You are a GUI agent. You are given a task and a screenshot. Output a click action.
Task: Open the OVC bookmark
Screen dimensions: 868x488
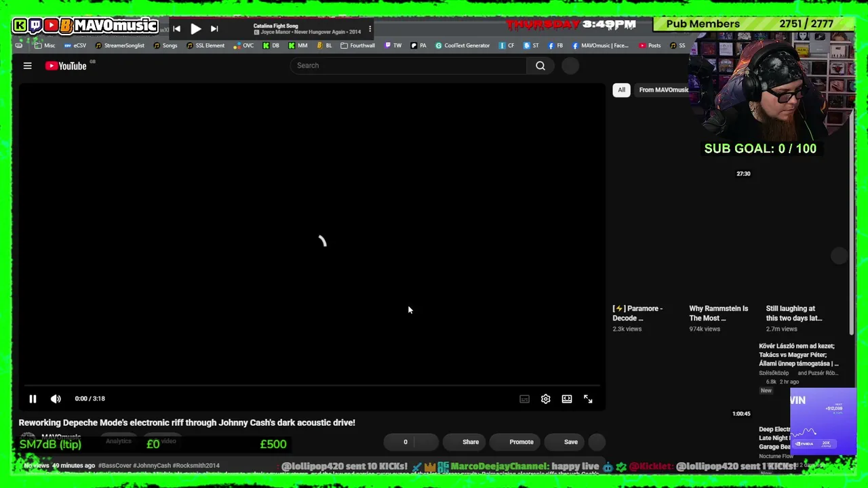(x=243, y=45)
